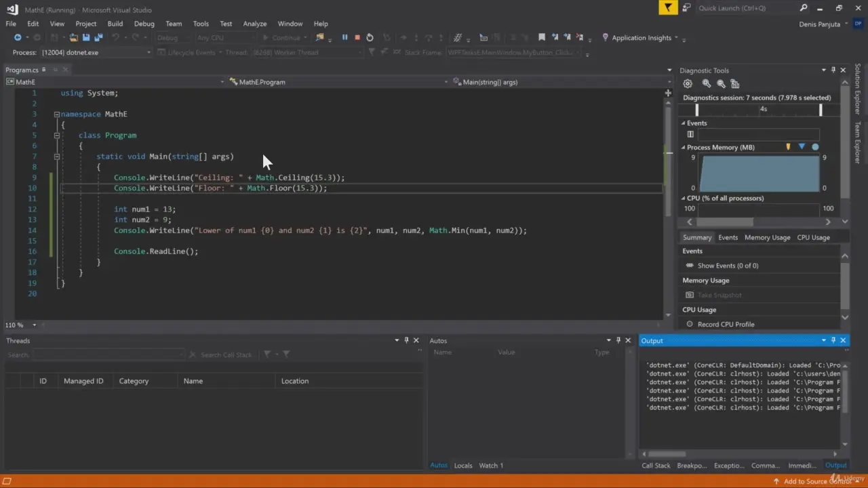This screenshot has height=488, width=868.
Task: Click Add to Source Control in status bar
Action: pyautogui.click(x=817, y=481)
